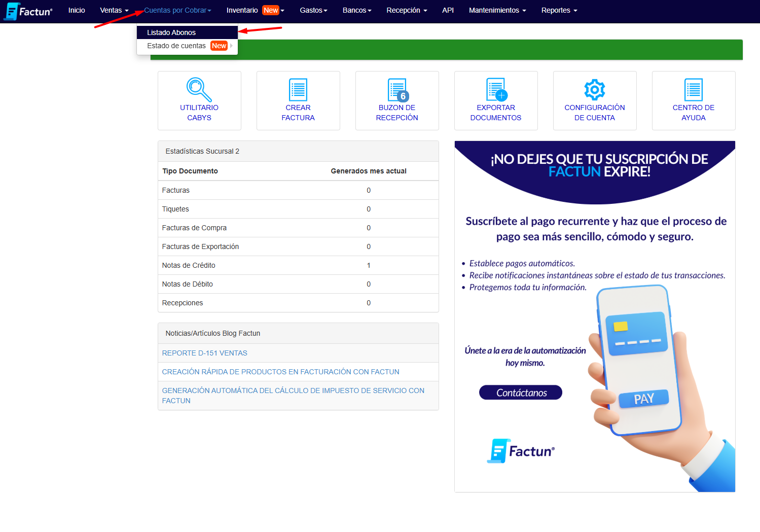Image resolution: width=760 pixels, height=532 pixels.
Task: Open the Utilitario CABYS magnifier icon
Action: [x=199, y=90]
